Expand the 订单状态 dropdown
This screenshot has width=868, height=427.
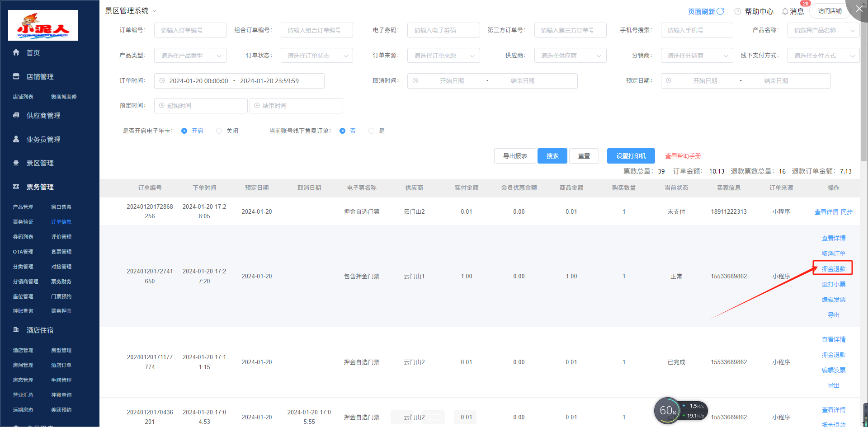[x=316, y=56]
